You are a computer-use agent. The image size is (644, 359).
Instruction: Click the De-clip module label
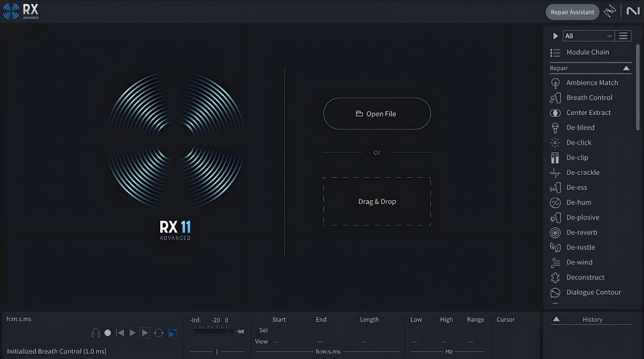577,158
